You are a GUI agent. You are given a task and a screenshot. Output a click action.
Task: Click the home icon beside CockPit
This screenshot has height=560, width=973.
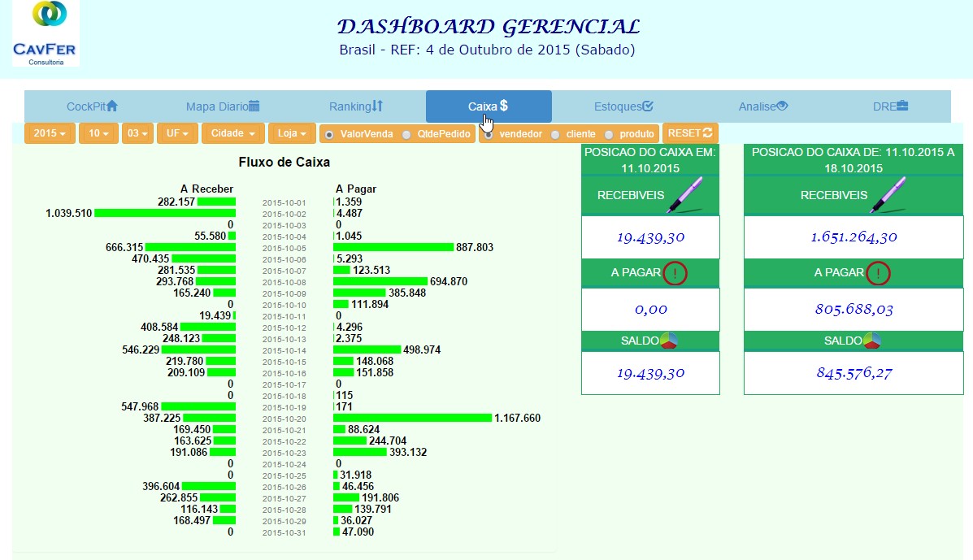pos(111,106)
